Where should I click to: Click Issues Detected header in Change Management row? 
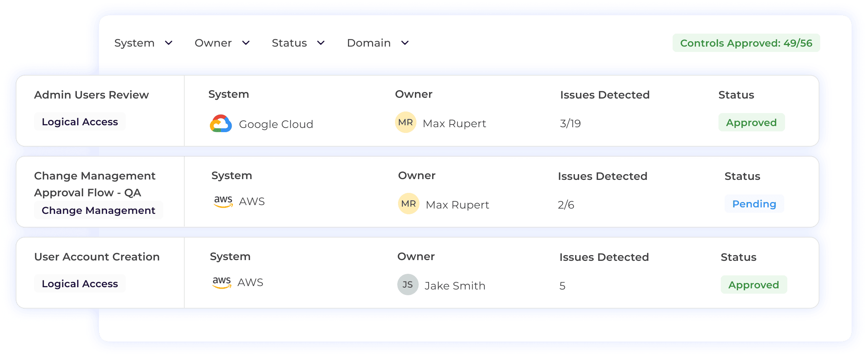pyautogui.click(x=603, y=176)
